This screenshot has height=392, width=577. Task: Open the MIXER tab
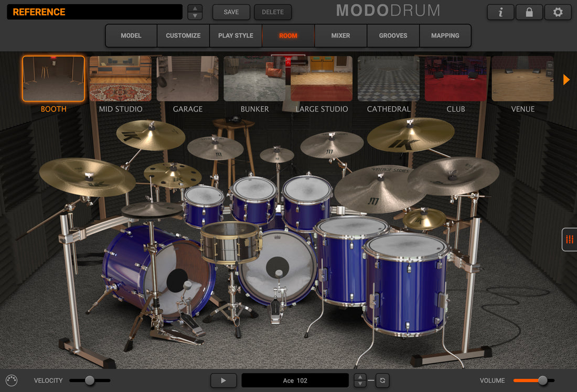[x=340, y=36]
